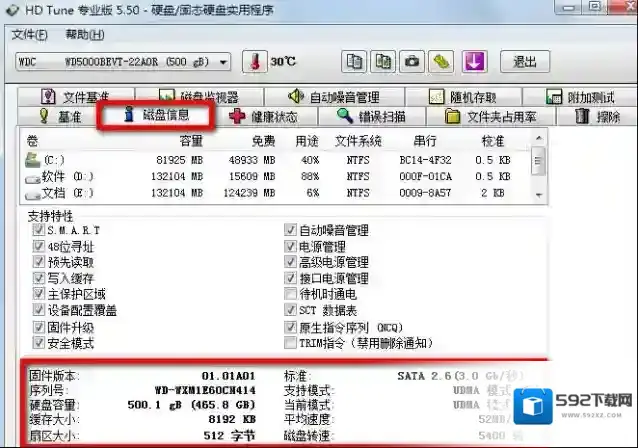
Task: Switch to the 文件夹占用率 tab
Action: pyautogui.click(x=491, y=117)
